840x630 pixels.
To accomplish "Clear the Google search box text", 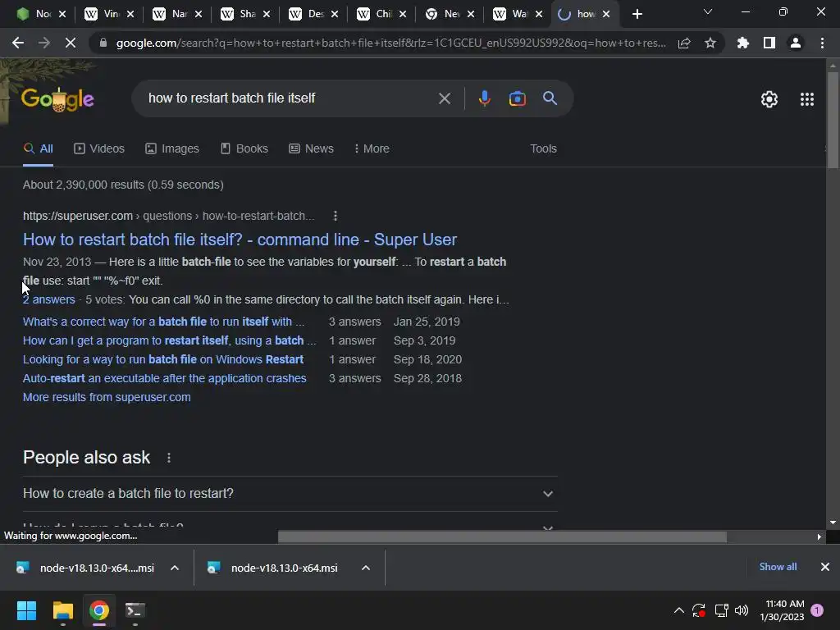I will coord(444,98).
